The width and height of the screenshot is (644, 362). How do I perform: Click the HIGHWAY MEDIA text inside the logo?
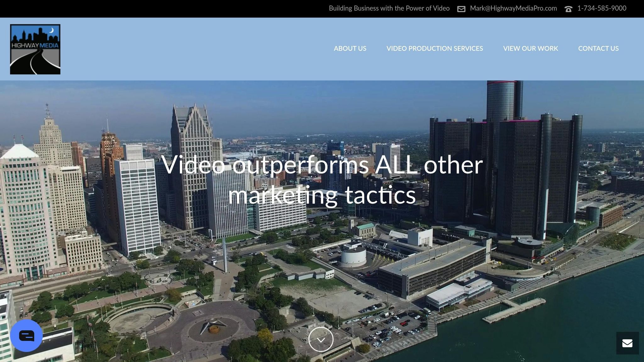(x=35, y=45)
